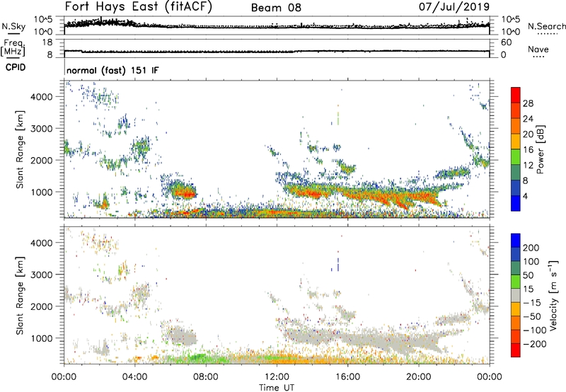Click the '100' Velocity colorbar label
566x392 pixels.
(531, 262)
